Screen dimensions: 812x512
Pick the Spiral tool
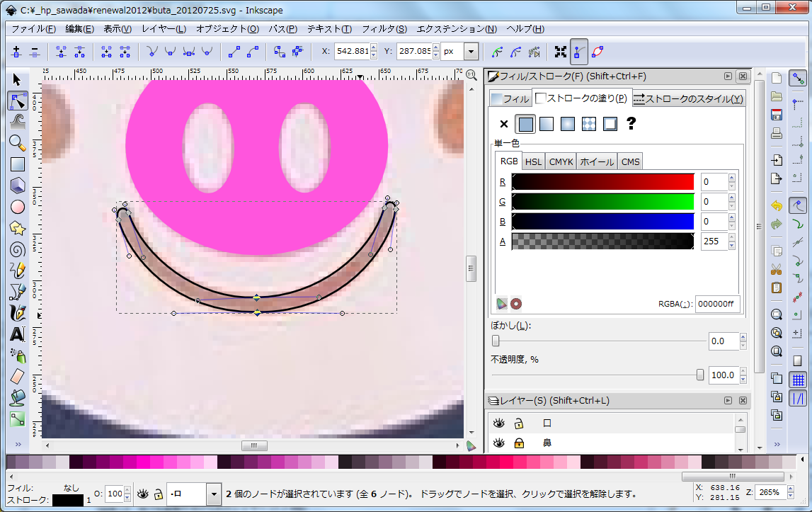(x=17, y=249)
